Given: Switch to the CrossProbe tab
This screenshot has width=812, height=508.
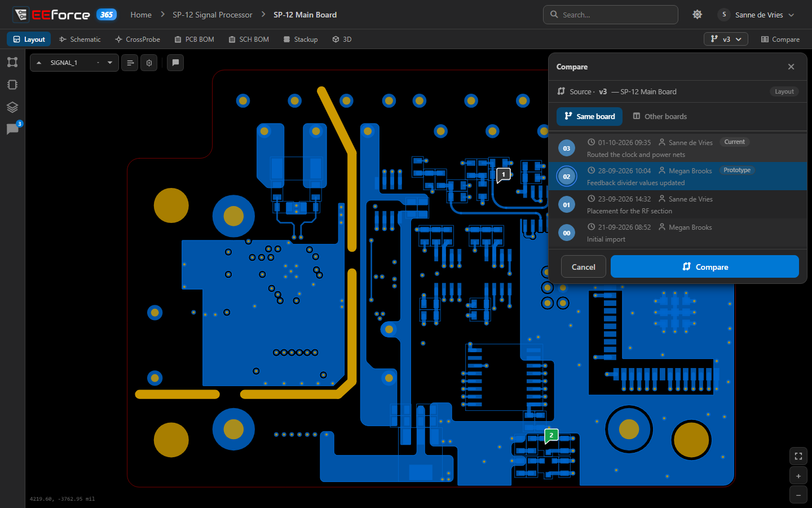Looking at the screenshot, I should tap(138, 39).
